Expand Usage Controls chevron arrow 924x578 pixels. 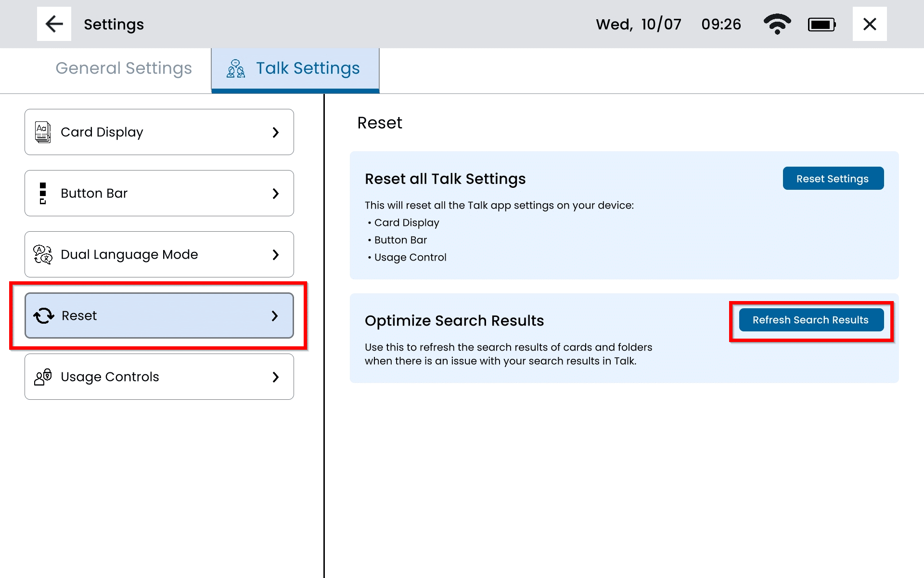(x=275, y=377)
